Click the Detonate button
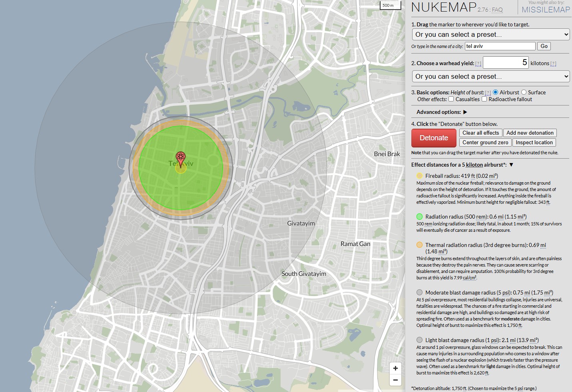The width and height of the screenshot is (572, 392). click(x=434, y=138)
